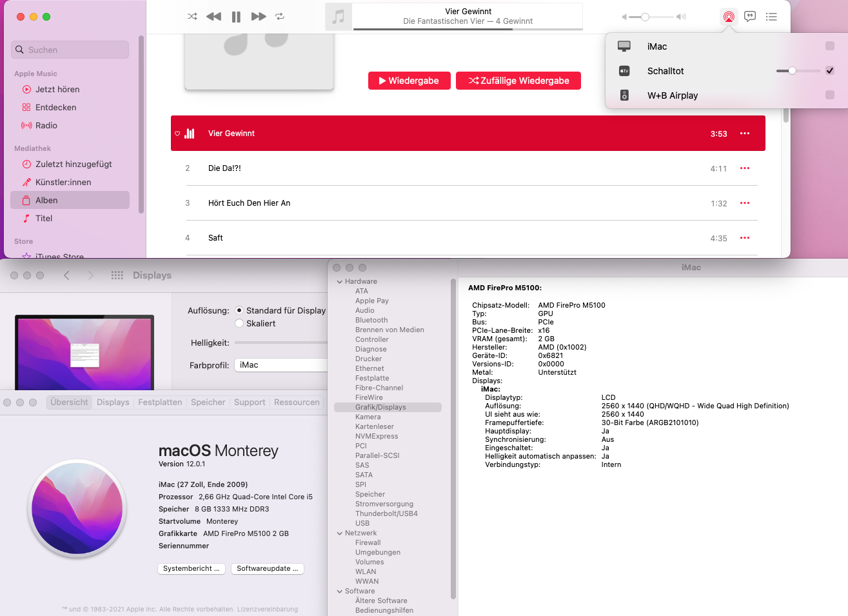This screenshot has width=848, height=616.
Task: Select the track Saft
Action: [468, 238]
